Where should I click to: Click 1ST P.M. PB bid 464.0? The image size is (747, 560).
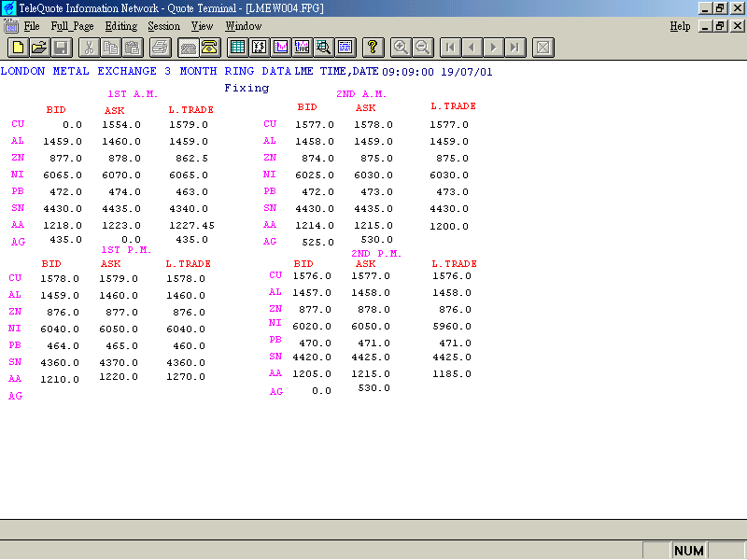click(63, 345)
